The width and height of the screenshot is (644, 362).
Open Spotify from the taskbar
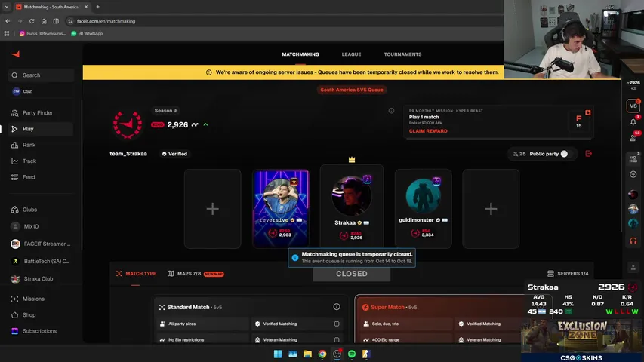[352, 354]
